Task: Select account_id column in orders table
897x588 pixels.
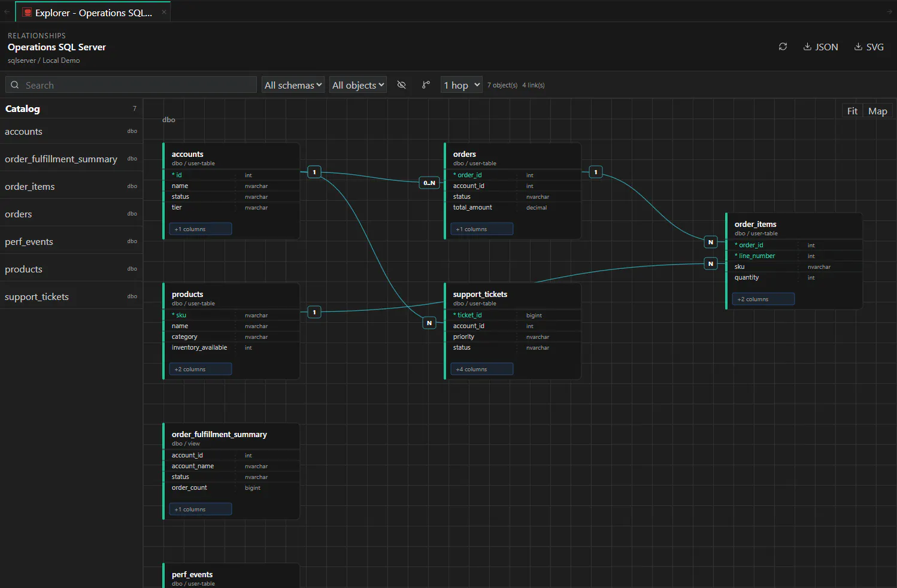Action: 513,186
